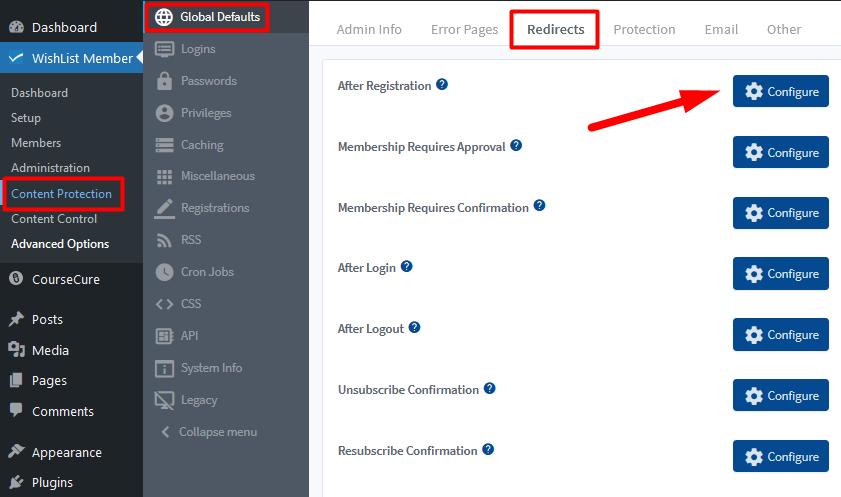Screen dimensions: 841x497
Task: Open the CSS code brackets icon
Action: point(164,304)
